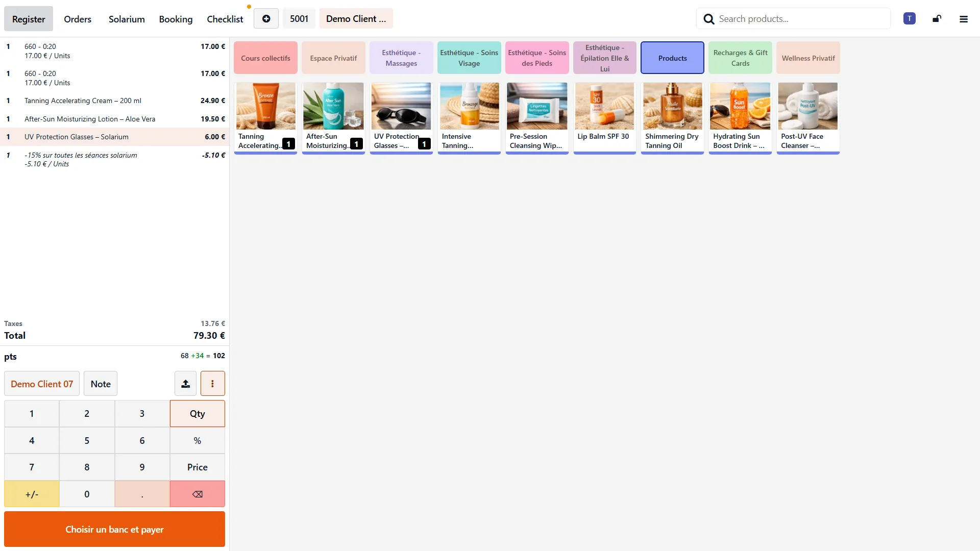Screen dimensions: 980x551
Task: Tap numpad key 2
Action: pos(87,414)
